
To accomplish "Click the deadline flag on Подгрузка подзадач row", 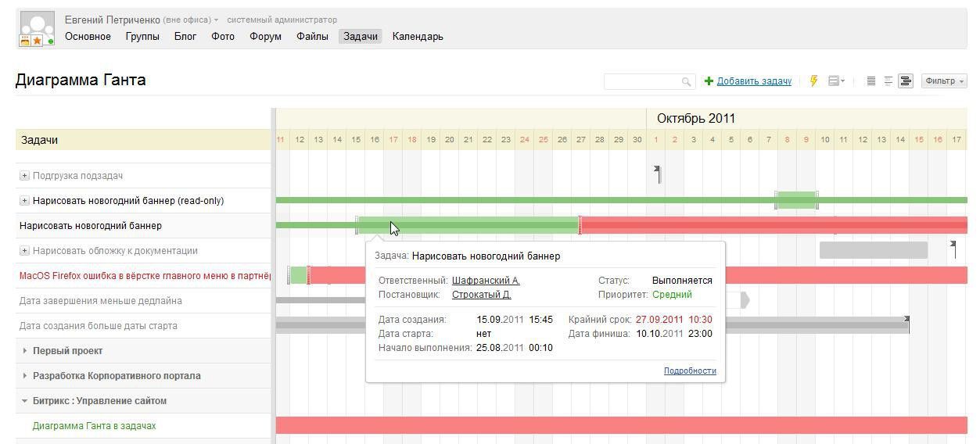I will [658, 174].
